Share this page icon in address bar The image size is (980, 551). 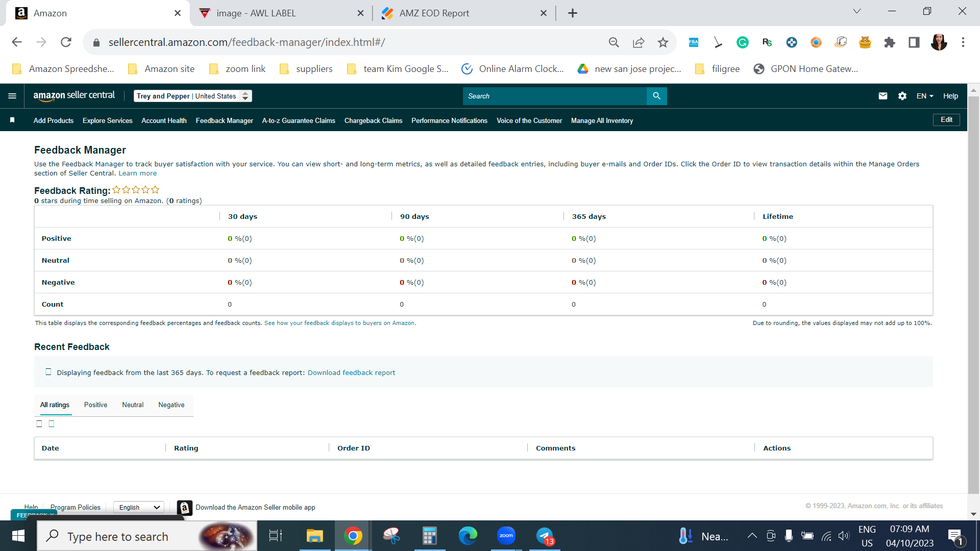tap(638, 42)
